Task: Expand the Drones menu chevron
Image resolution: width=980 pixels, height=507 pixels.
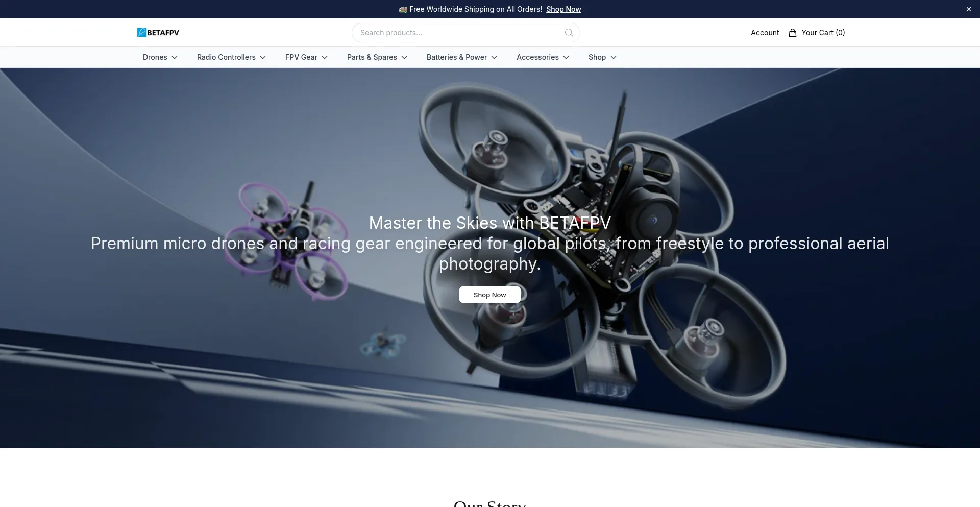Action: (x=175, y=57)
